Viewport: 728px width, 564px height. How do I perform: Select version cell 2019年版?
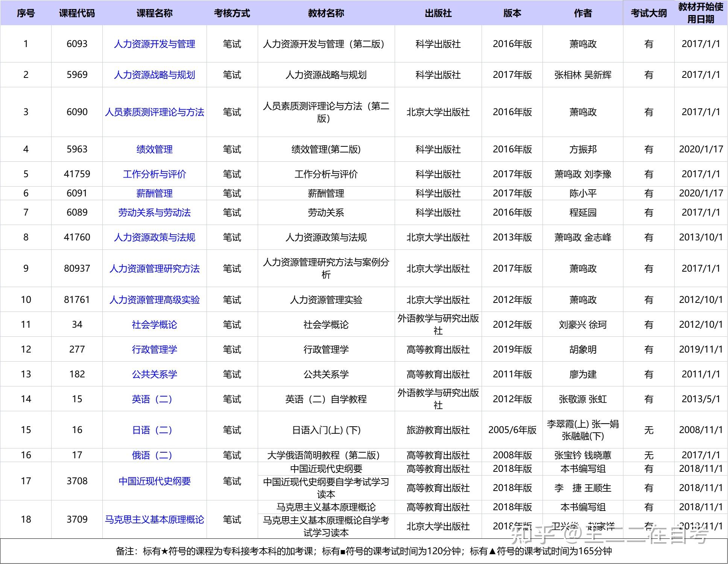[512, 350]
